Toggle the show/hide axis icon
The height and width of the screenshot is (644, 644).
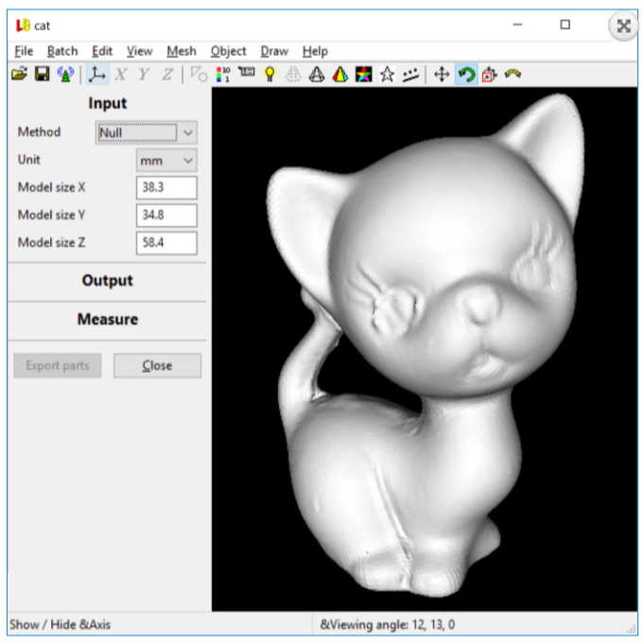coord(97,75)
